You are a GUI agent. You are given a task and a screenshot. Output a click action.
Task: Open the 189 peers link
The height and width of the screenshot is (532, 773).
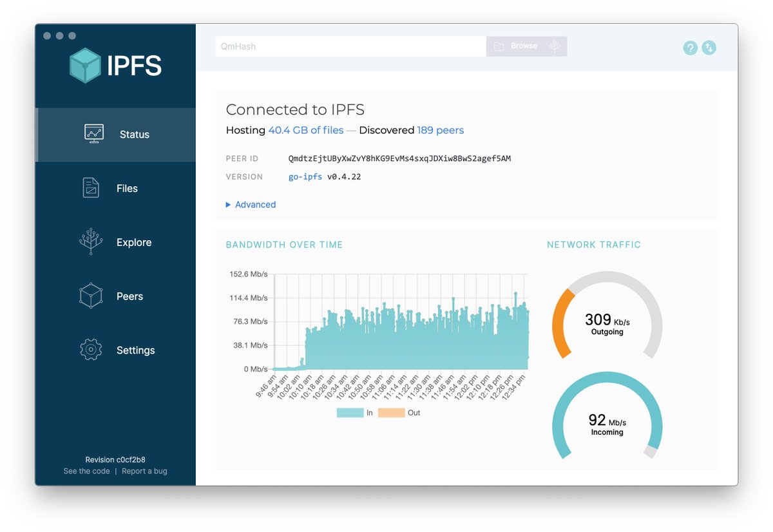441,130
